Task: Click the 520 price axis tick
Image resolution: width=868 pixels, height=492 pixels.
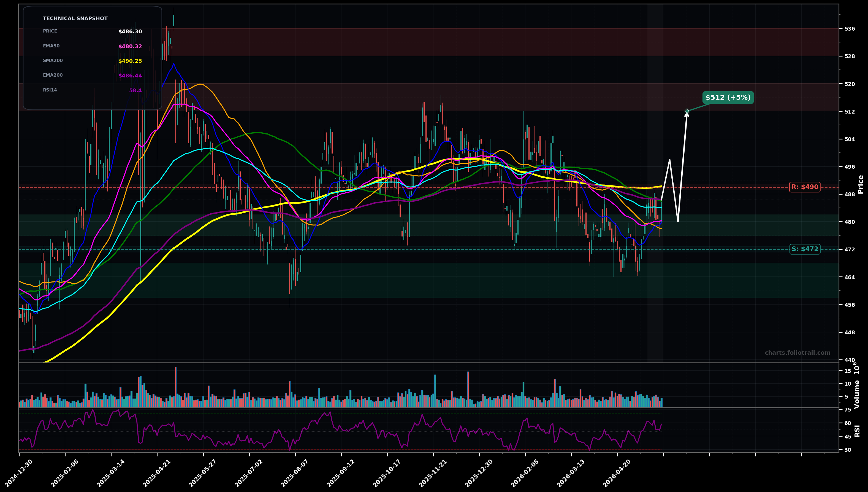Action: 850,84
